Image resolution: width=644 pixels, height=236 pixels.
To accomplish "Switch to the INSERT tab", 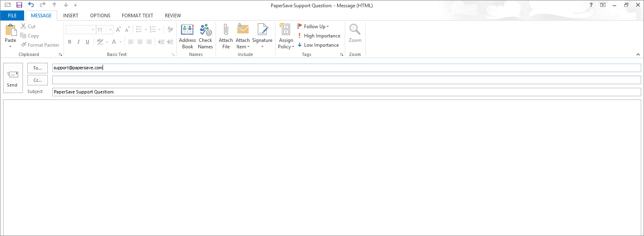I will pyautogui.click(x=71, y=15).
